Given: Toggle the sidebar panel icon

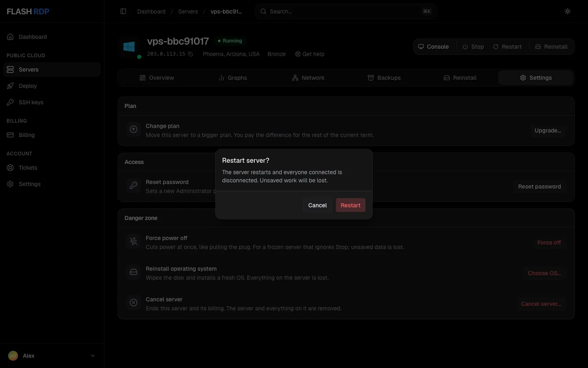Looking at the screenshot, I should pyautogui.click(x=123, y=11).
